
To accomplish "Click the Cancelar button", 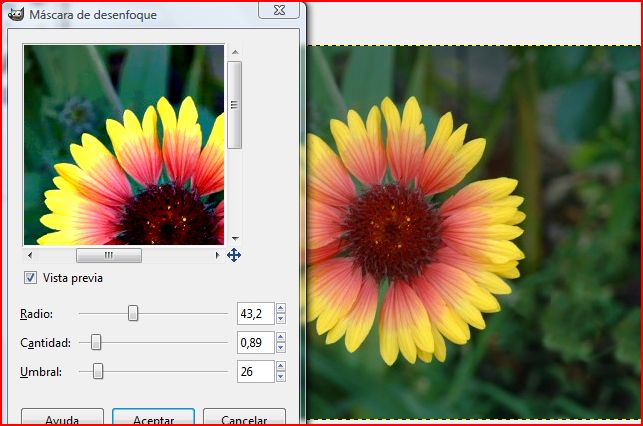I will click(x=244, y=417).
